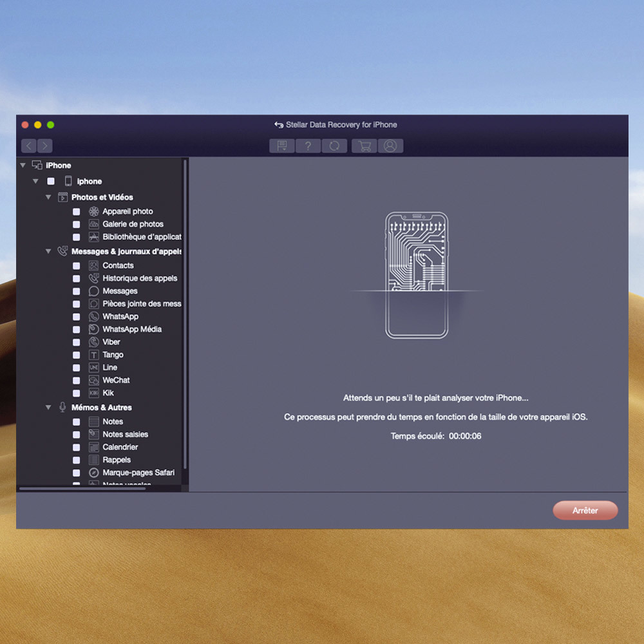
Task: Click the user account icon
Action: coord(390,146)
